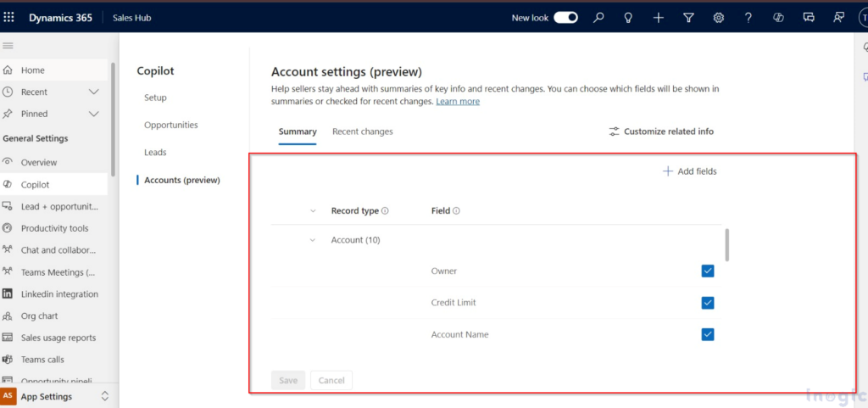
Task: Open the Dynamics 365 app launcher grid
Action: click(x=8, y=18)
